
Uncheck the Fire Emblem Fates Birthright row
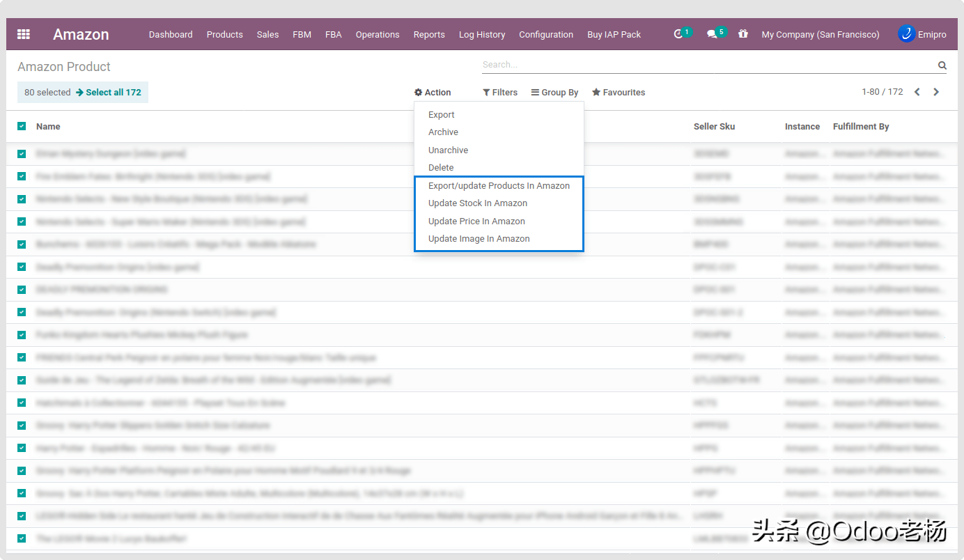pyautogui.click(x=22, y=176)
